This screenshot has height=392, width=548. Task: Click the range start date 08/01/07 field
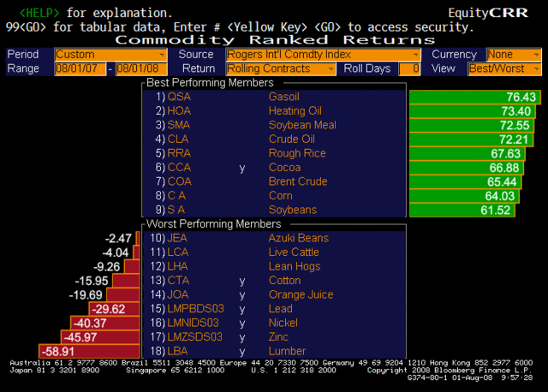coord(80,68)
